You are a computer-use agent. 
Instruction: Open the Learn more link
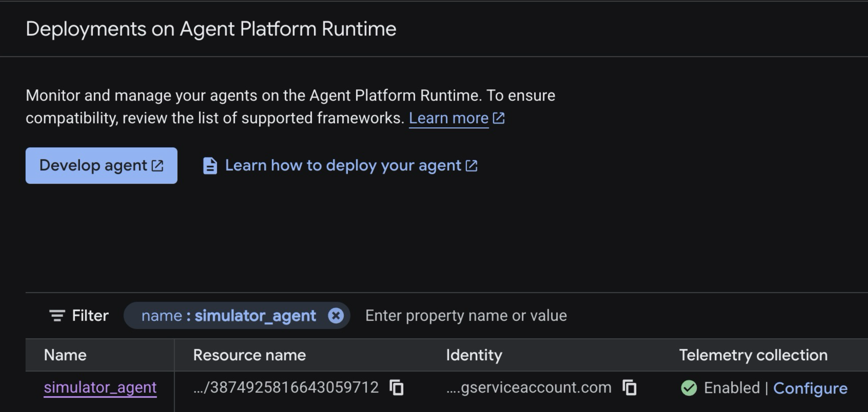448,118
